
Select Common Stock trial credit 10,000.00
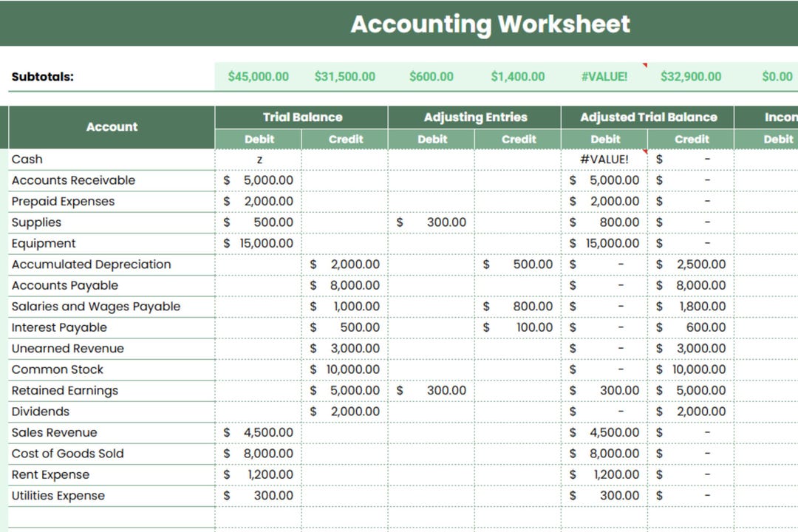click(x=344, y=369)
